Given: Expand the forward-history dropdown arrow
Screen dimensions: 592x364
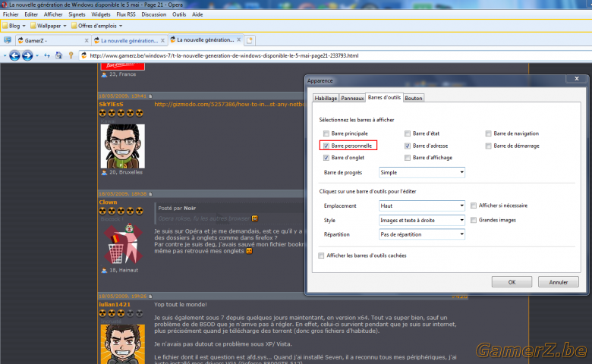Looking at the screenshot, I should (37, 56).
